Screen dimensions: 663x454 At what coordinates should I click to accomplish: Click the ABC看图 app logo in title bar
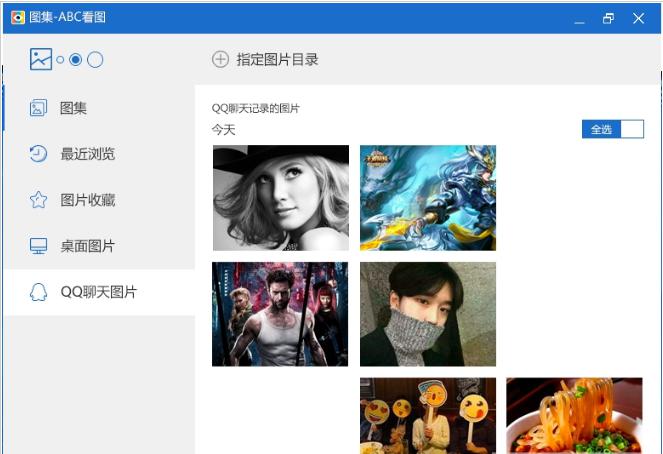click(18, 17)
